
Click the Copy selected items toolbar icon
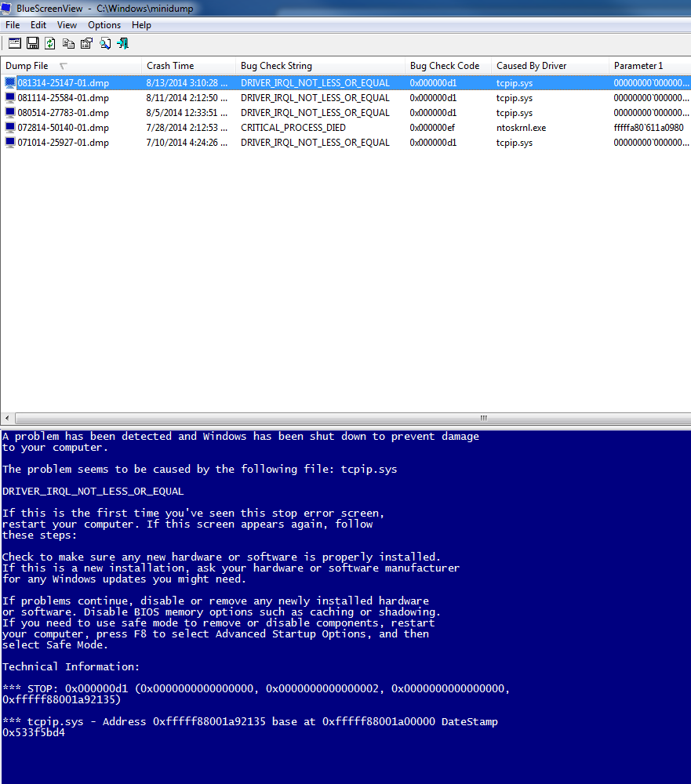tap(69, 43)
